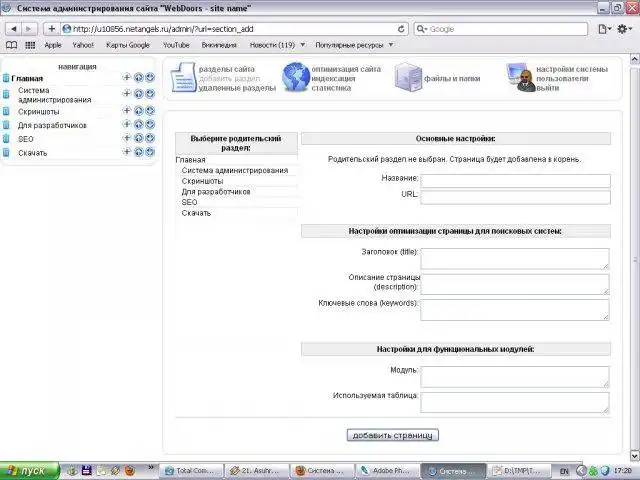
Task: Click the up-arrow icon for Скриншоты
Action: pos(139,111)
